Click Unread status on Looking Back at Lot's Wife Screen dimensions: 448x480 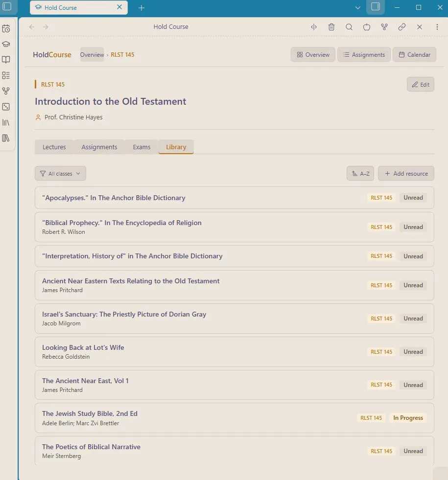[413, 352]
